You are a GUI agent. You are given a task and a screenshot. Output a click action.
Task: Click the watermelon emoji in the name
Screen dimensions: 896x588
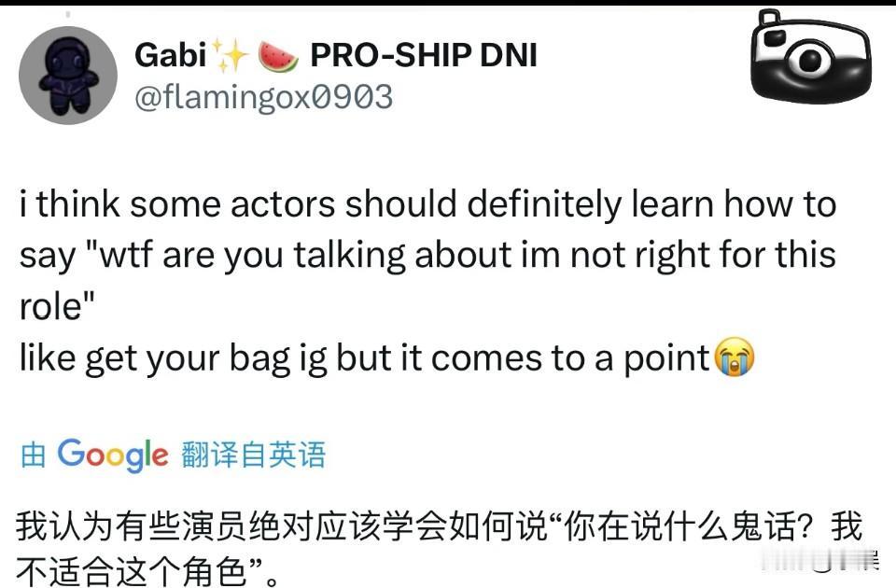point(278,57)
